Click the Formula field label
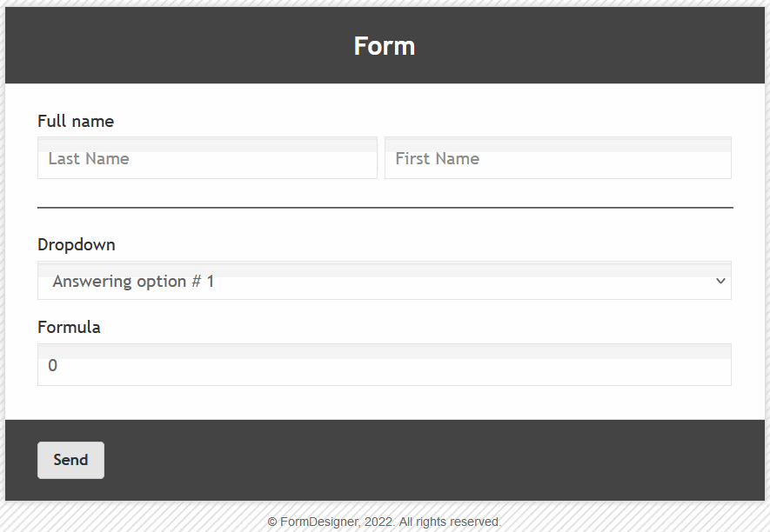770x532 pixels. point(69,327)
